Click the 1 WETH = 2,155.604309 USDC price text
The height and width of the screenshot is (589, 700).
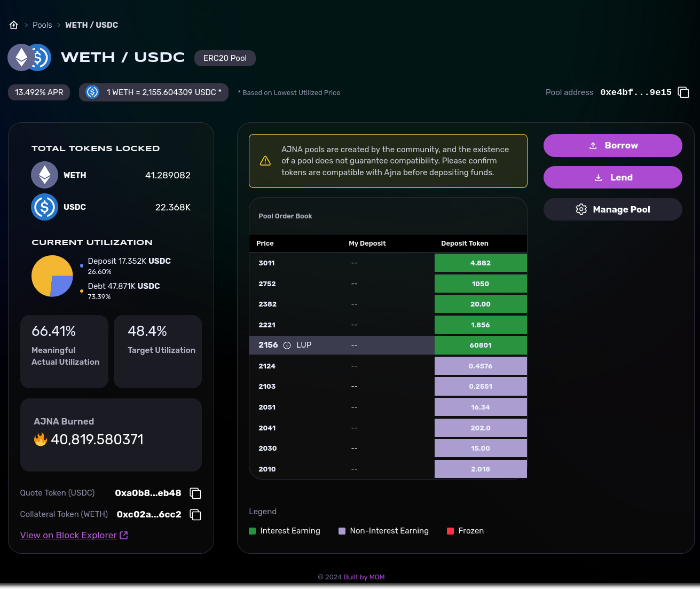click(x=164, y=92)
